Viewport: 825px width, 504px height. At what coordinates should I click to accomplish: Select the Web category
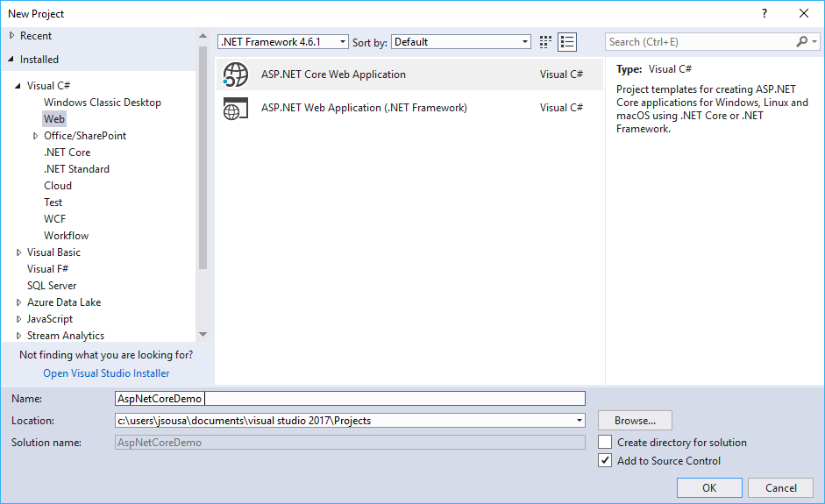point(54,119)
